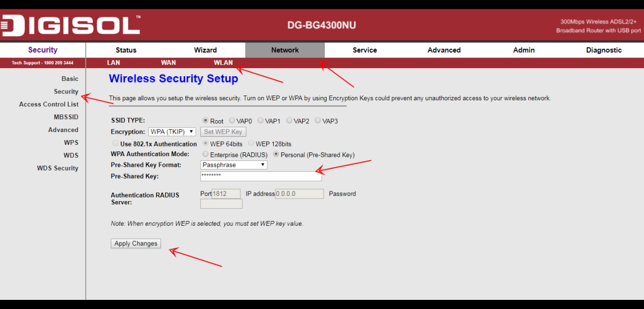The height and width of the screenshot is (309, 644).
Task: Open Advanced in the left sidebar
Action: pyautogui.click(x=63, y=130)
